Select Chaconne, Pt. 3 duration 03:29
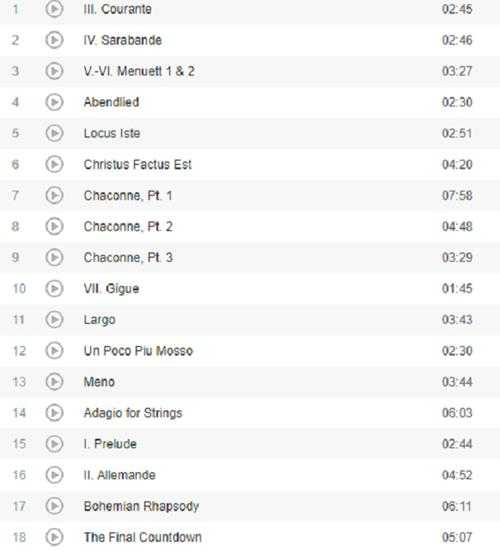 [x=457, y=257]
